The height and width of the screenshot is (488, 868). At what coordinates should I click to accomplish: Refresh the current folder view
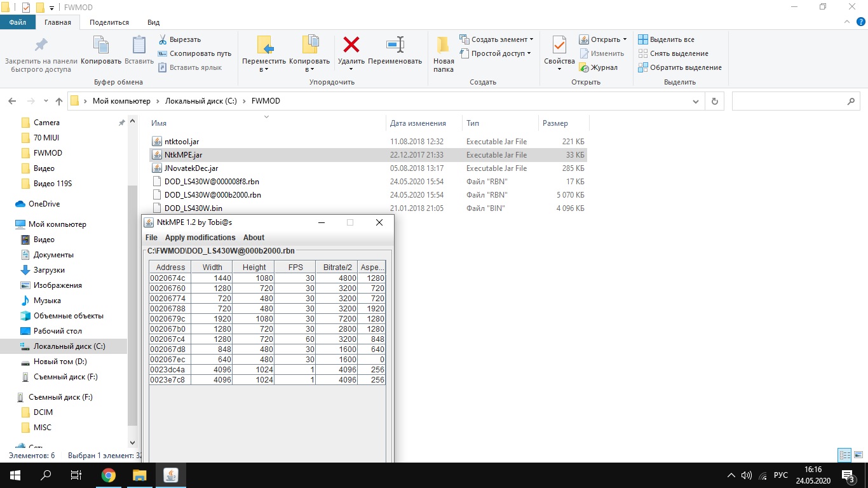point(714,101)
